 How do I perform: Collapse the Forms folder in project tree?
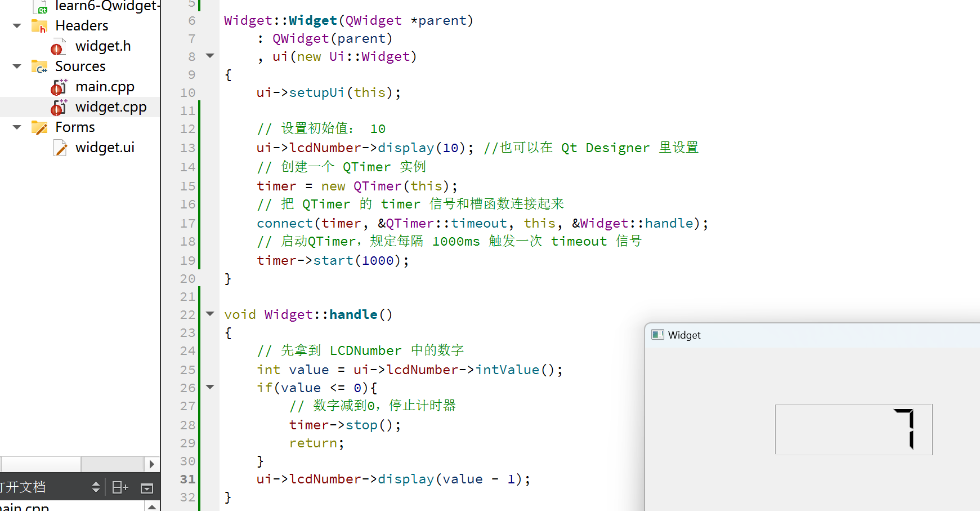pyautogui.click(x=17, y=127)
